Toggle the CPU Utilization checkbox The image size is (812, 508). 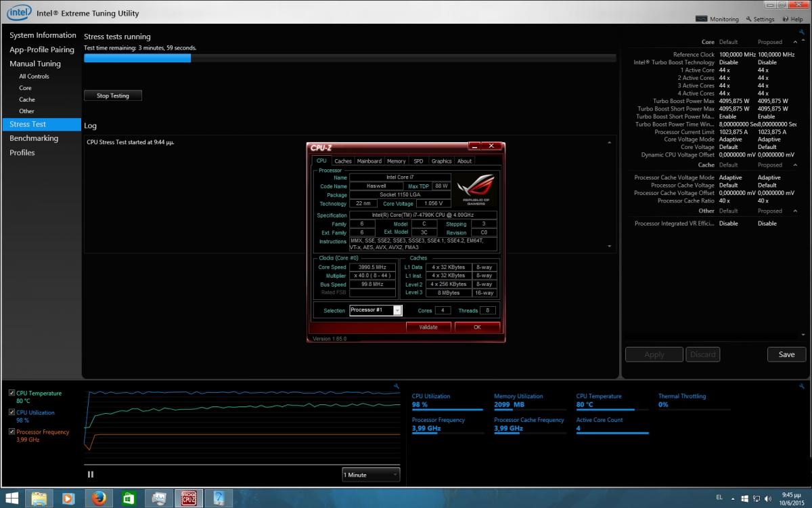(12, 412)
